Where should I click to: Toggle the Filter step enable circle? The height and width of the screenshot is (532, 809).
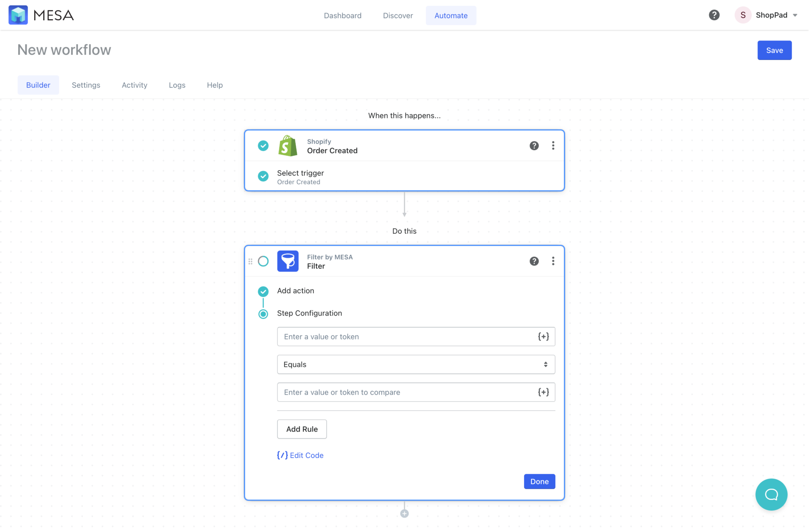click(x=263, y=261)
